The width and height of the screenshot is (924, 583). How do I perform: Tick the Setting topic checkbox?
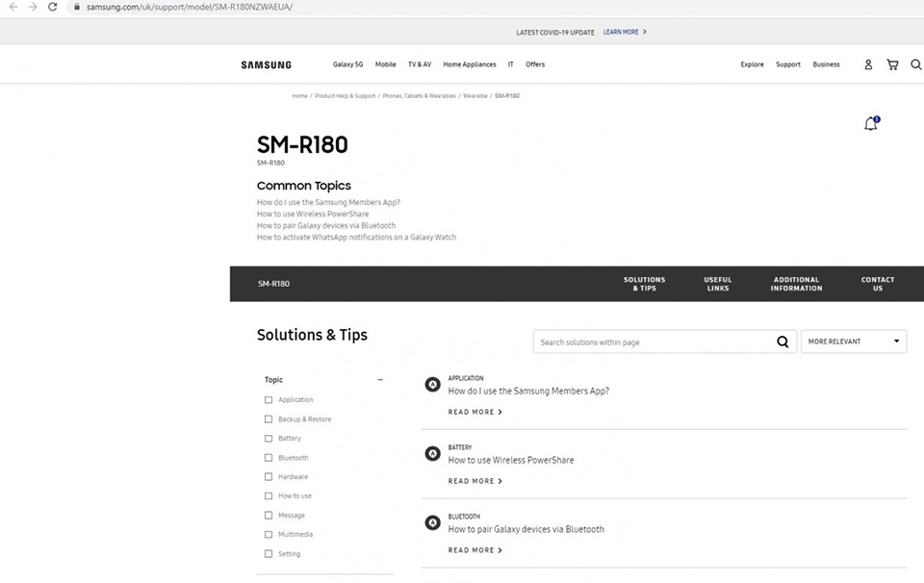(x=269, y=553)
